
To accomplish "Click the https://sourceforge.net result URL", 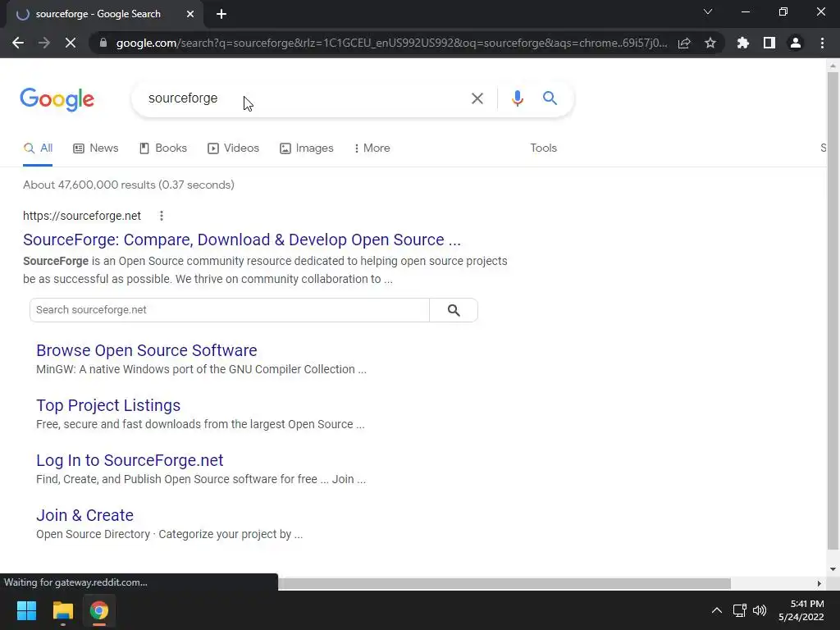I will tap(82, 216).
